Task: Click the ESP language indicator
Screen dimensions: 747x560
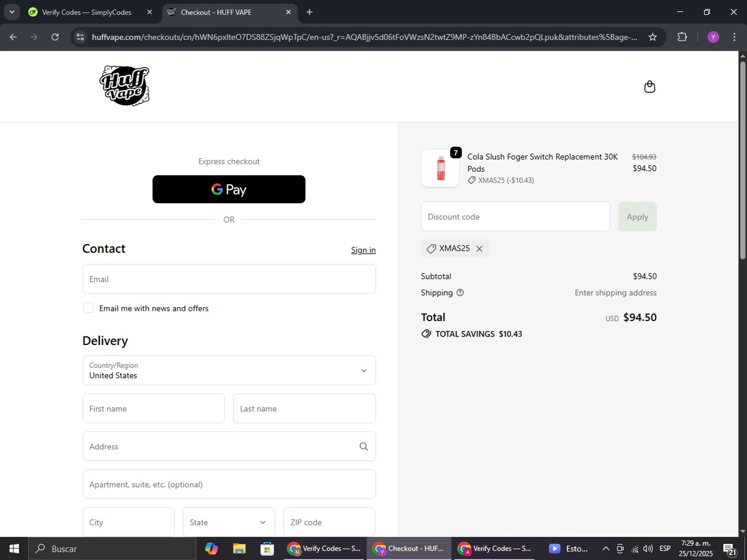Action: point(665,549)
